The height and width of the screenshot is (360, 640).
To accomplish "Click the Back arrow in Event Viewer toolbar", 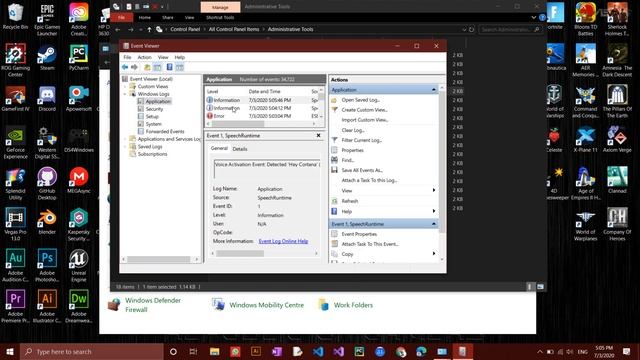I will coord(125,67).
